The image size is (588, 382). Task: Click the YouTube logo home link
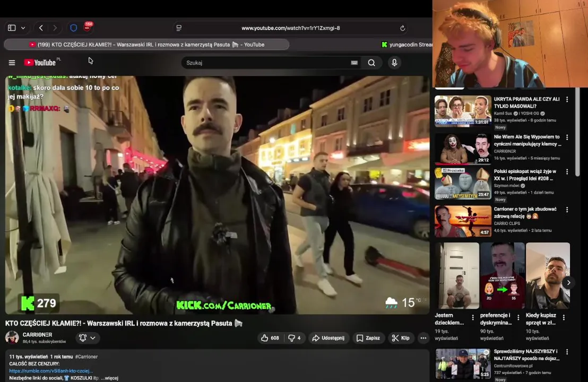(x=40, y=63)
